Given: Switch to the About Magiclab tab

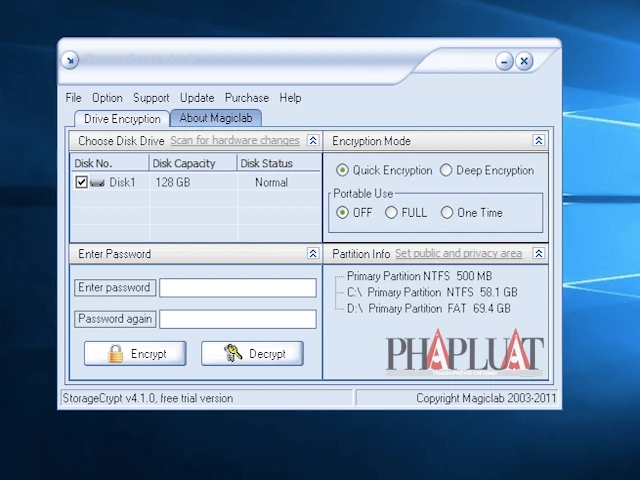Looking at the screenshot, I should 215,118.
